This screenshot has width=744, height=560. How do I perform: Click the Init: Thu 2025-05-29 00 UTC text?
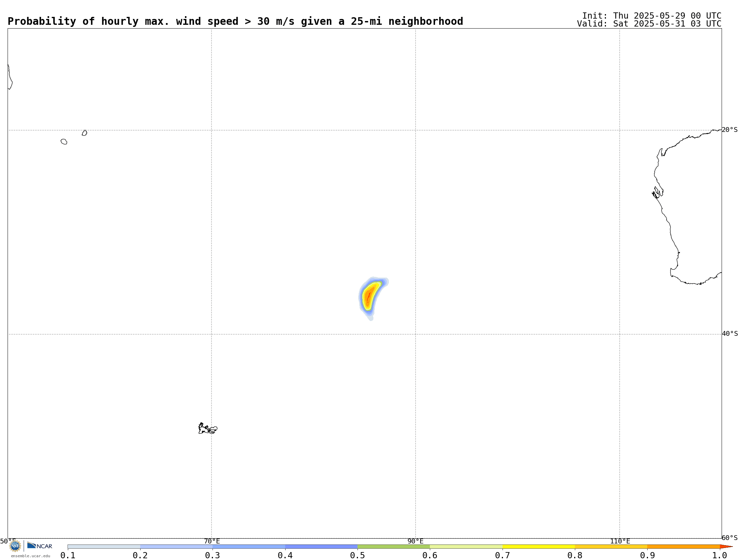pyautogui.click(x=652, y=16)
